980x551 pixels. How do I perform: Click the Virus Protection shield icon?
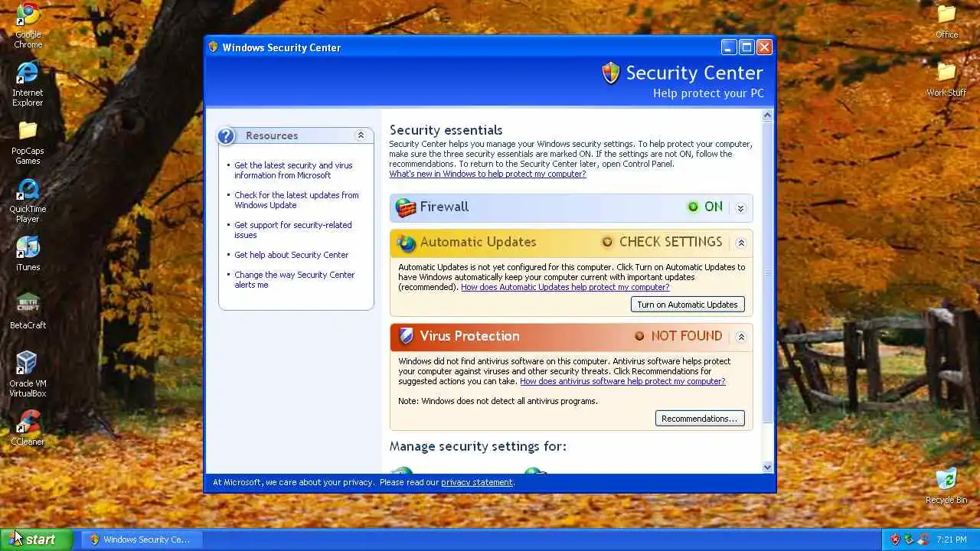[x=406, y=336]
